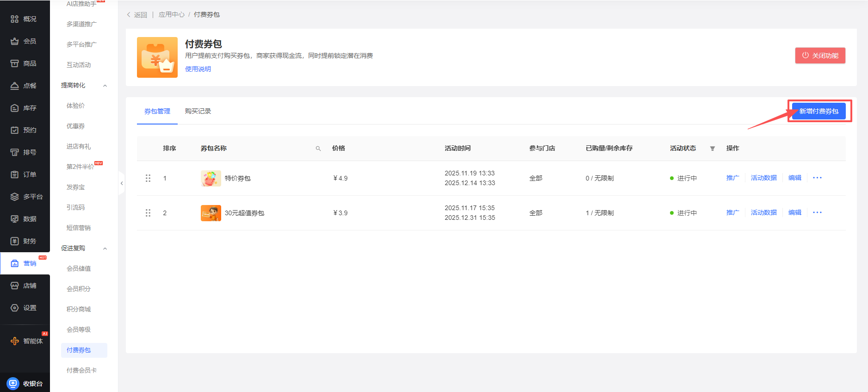Open the 点餐 ordering icon in sidebar
Image resolution: width=868 pixels, height=392 pixels.
tap(15, 86)
